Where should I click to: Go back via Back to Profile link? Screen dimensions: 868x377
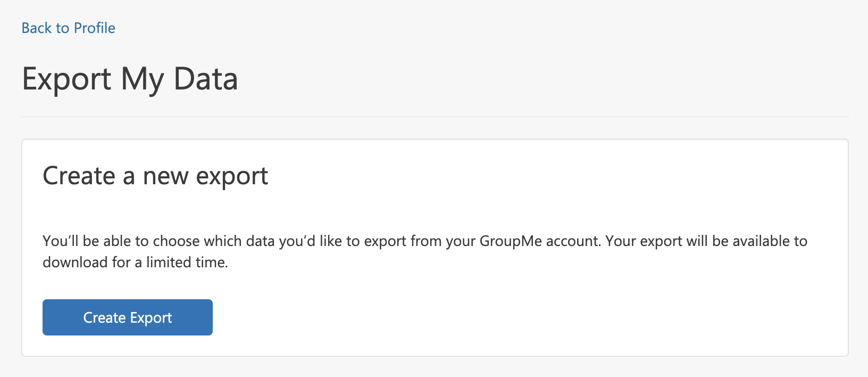point(69,28)
